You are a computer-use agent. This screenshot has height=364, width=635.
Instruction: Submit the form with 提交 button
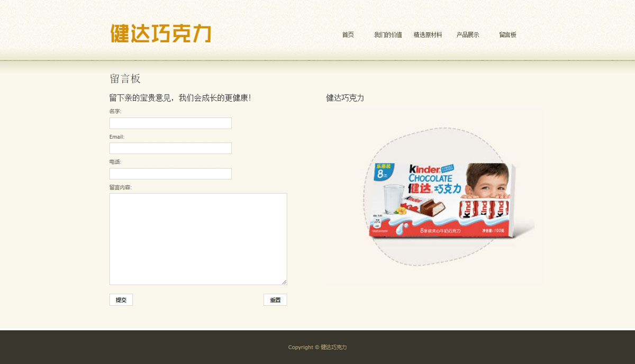(121, 300)
